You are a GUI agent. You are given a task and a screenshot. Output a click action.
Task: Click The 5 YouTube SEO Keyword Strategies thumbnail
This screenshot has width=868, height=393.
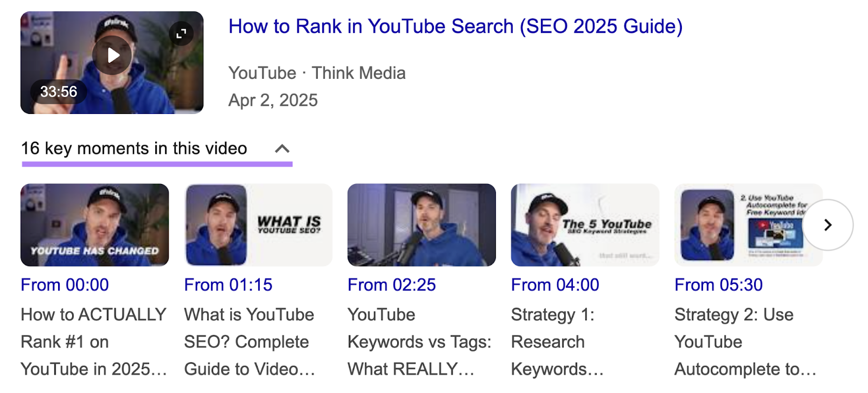pos(584,225)
